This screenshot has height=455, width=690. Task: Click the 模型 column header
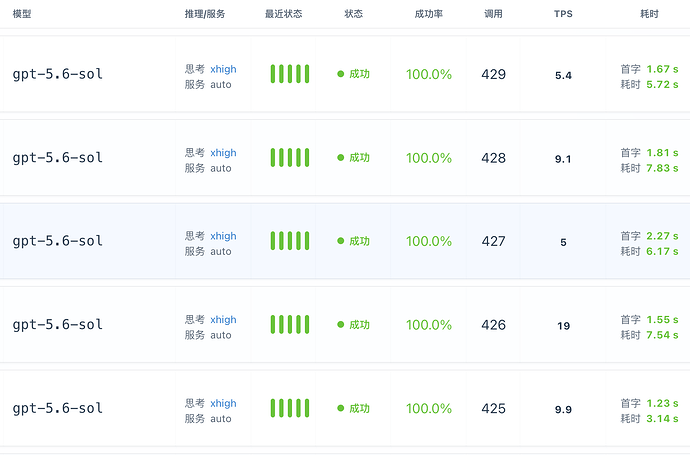(x=22, y=14)
